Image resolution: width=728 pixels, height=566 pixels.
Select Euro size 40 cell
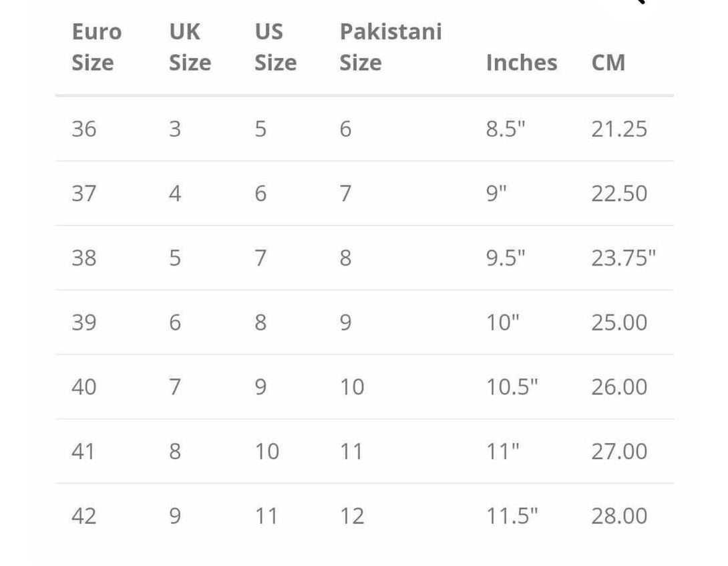click(84, 387)
